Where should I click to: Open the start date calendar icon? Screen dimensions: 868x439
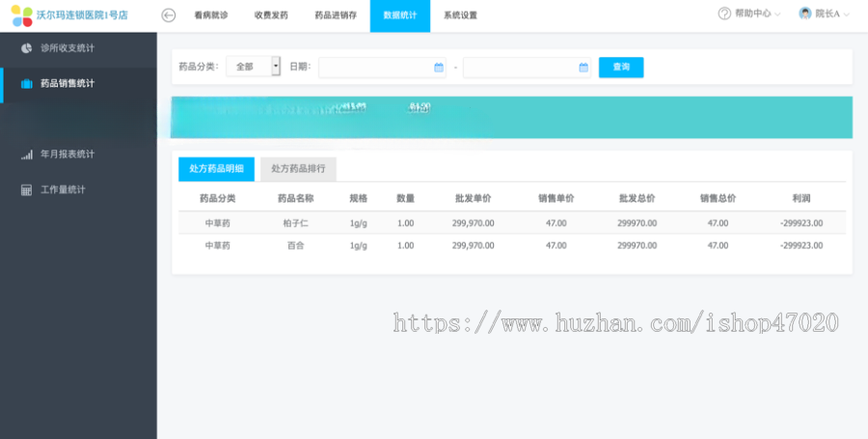[x=439, y=68]
